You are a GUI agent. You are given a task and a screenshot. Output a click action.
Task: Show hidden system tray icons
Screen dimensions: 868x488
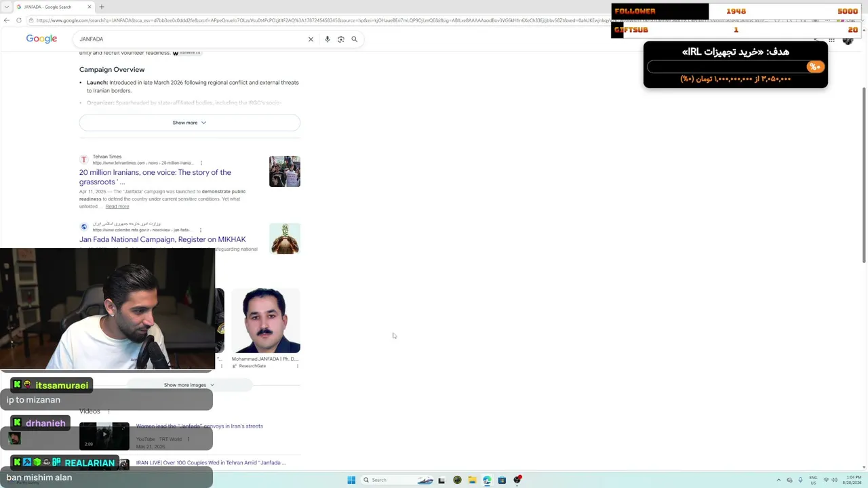tap(778, 480)
